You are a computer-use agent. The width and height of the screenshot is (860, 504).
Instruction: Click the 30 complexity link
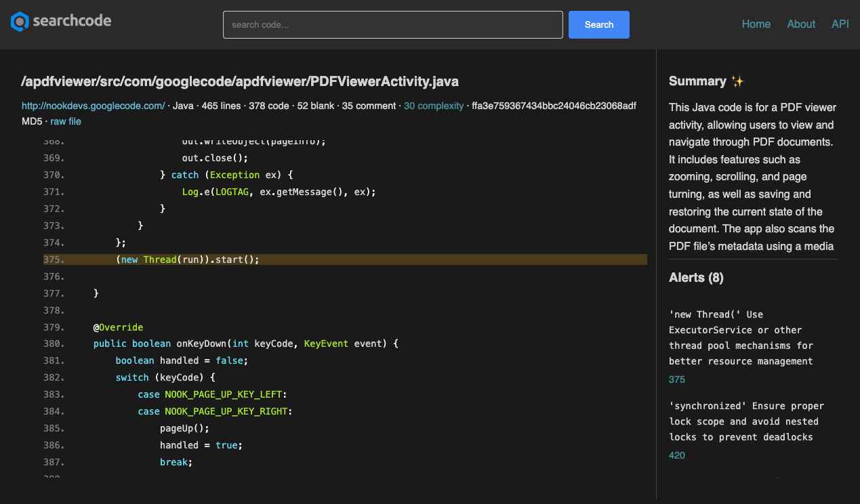coord(434,106)
